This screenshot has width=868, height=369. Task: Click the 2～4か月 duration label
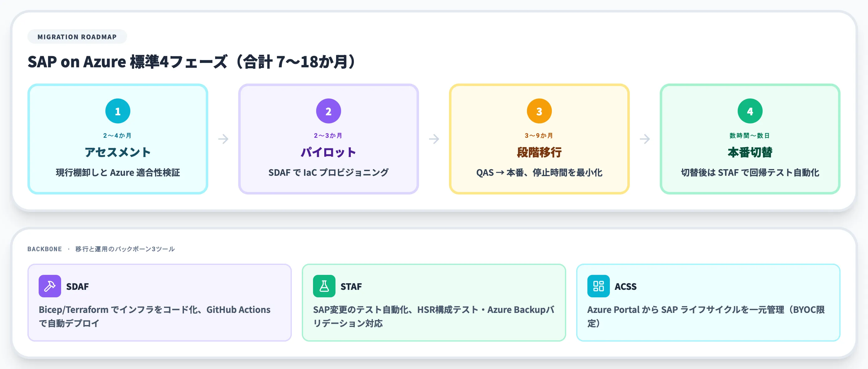click(118, 135)
